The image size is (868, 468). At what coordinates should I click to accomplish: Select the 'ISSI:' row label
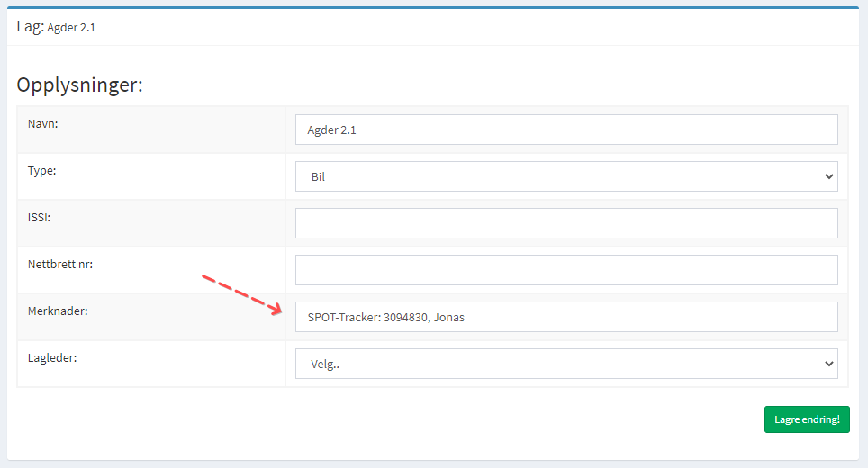coord(41,218)
